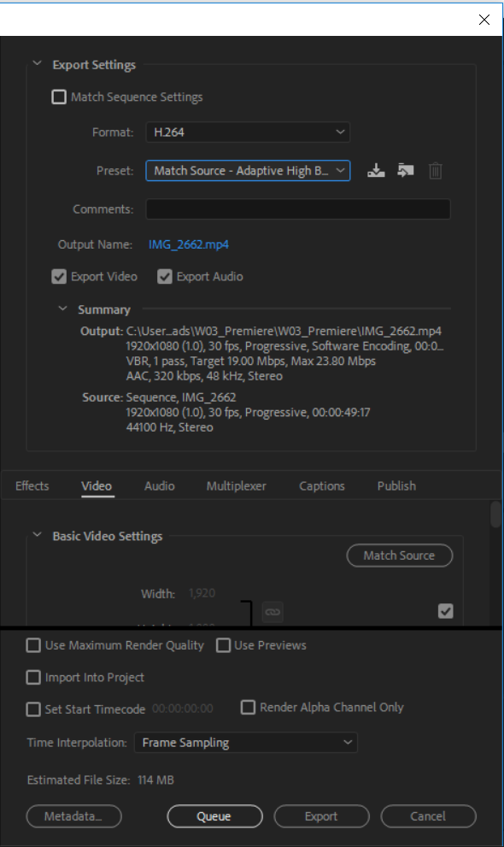The image size is (504, 847).
Task: Click the IMG_2662.mp4 output name link
Action: (x=188, y=244)
